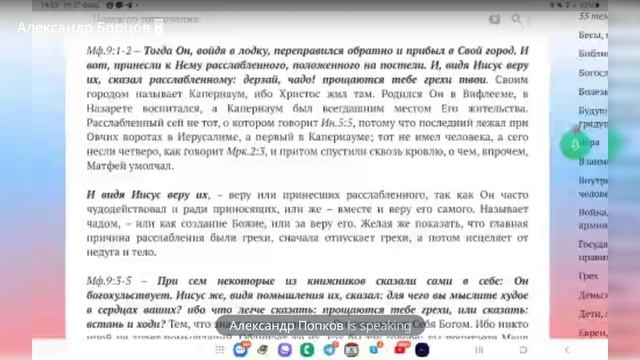The image size is (640, 360).
Task: Tap the Android recent apps button
Action: pos(479,350)
